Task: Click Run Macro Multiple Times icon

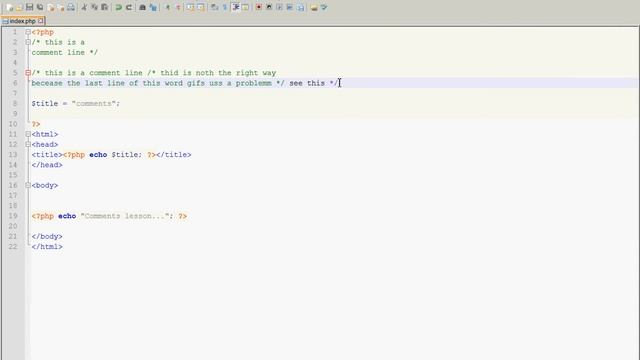Action: click(289, 7)
